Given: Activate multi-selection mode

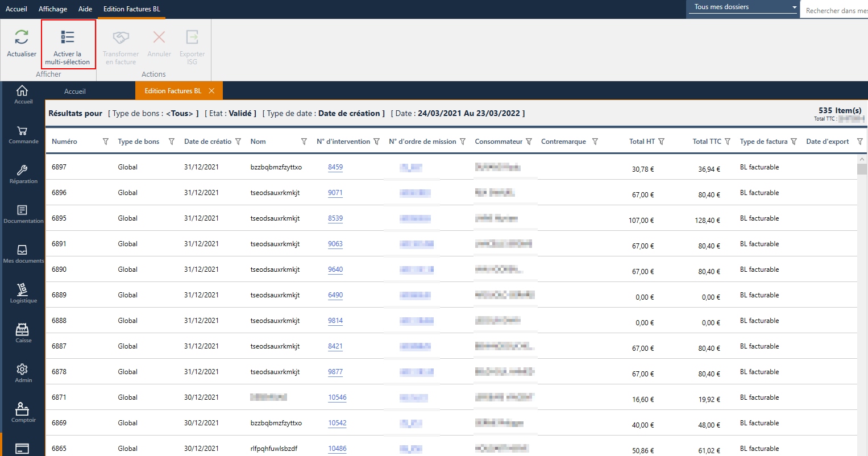Looking at the screenshot, I should tap(68, 44).
